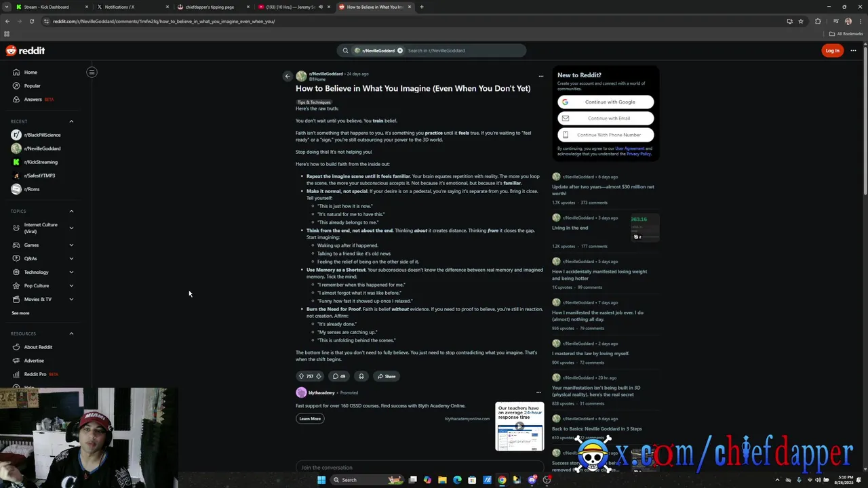Click See more under Topics
Screen dimensions: 868x488
(x=20, y=313)
